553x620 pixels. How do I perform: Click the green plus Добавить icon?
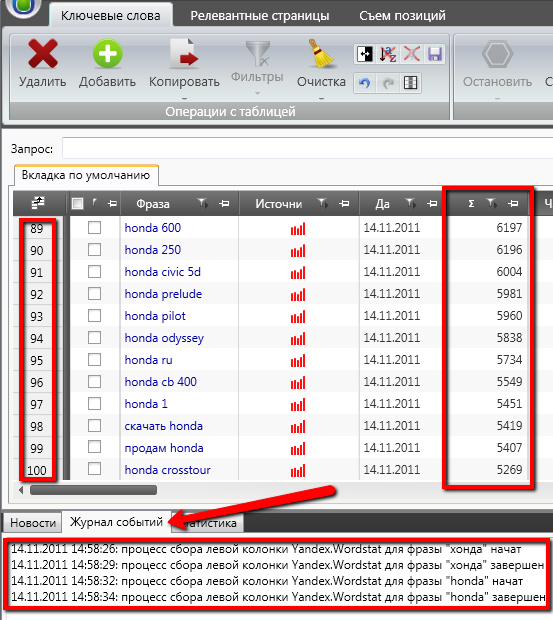coord(108,53)
